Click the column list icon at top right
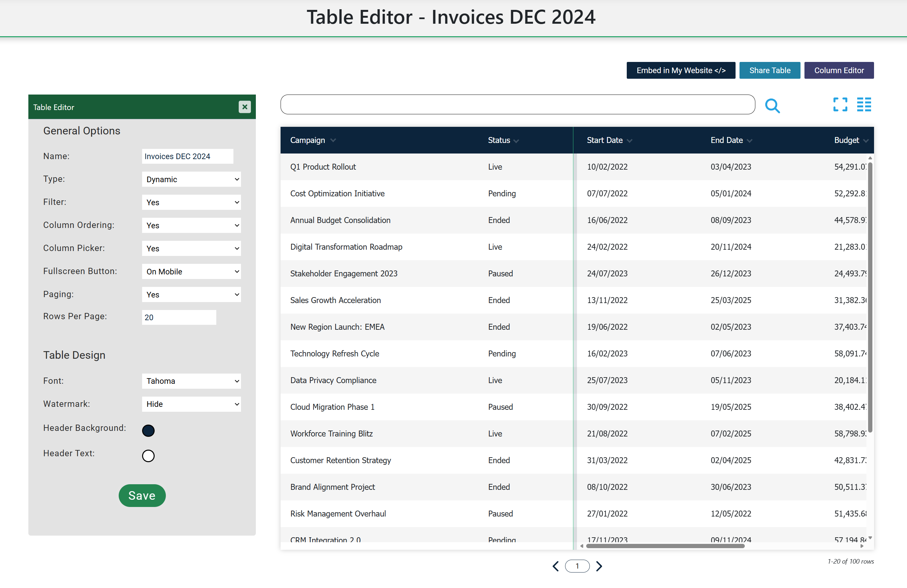The height and width of the screenshot is (588, 907). 864,104
